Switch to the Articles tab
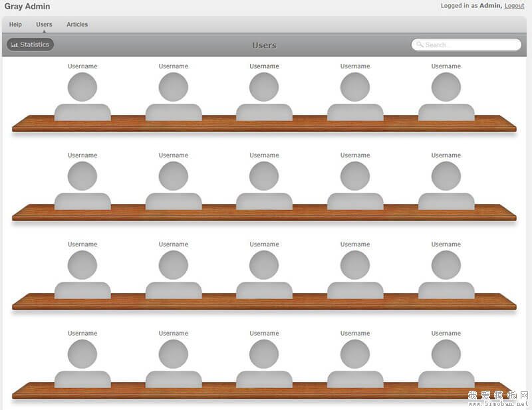The width and height of the screenshot is (532, 410). (77, 25)
